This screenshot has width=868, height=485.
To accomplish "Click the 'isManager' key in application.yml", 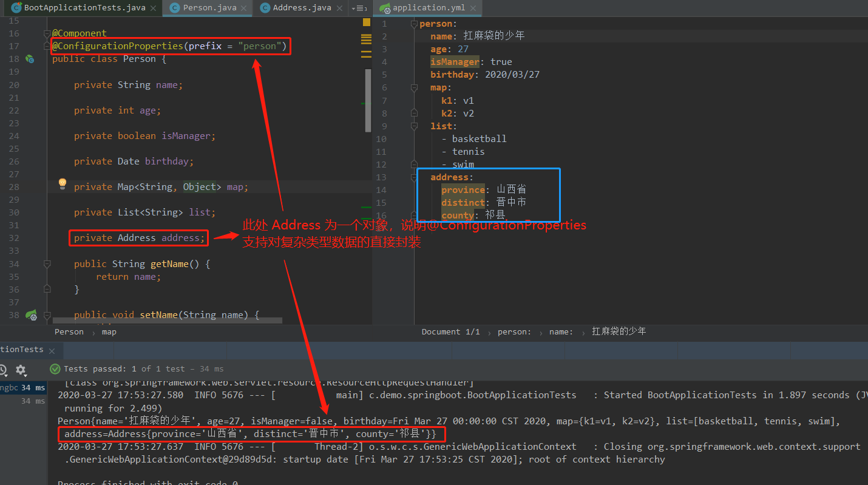I will pyautogui.click(x=455, y=62).
